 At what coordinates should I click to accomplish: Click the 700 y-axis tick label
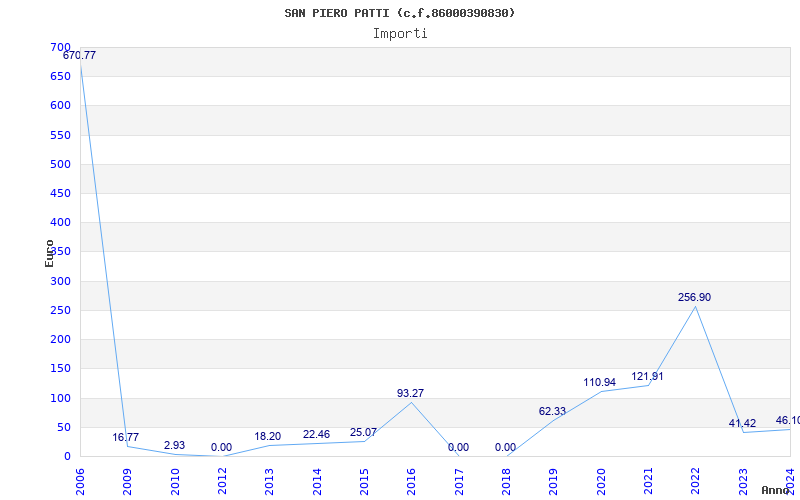click(60, 47)
